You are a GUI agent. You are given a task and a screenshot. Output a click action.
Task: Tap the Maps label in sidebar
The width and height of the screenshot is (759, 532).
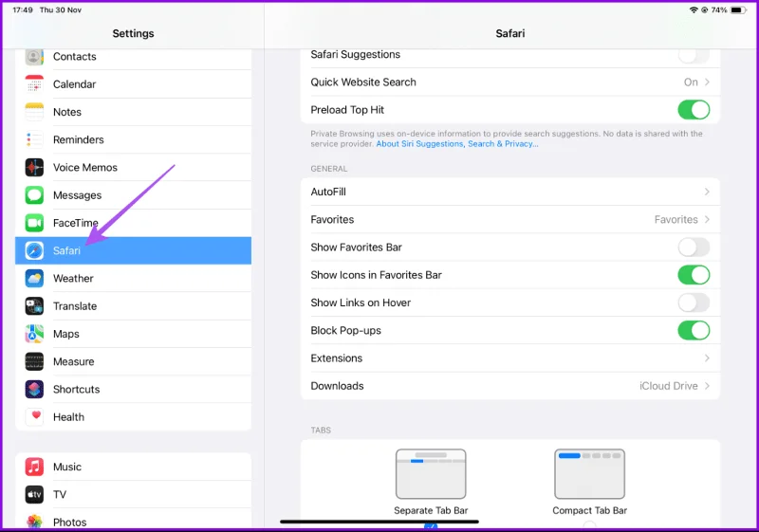click(x=66, y=334)
